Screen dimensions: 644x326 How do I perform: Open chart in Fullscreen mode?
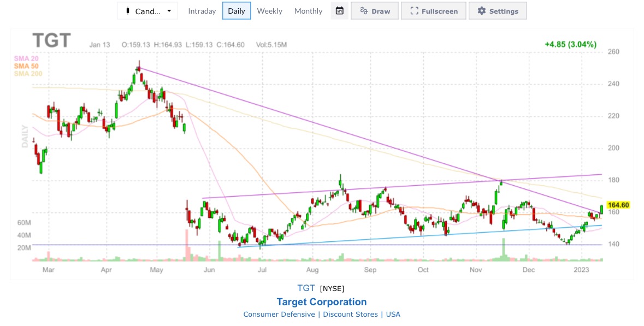434,11
